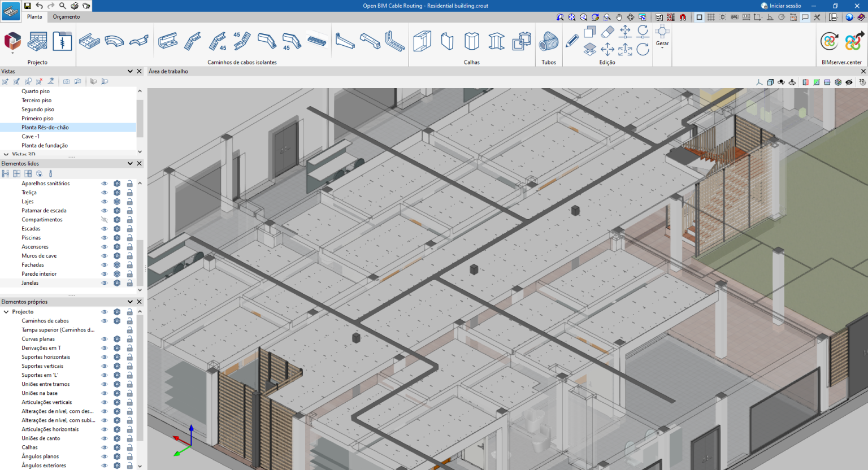Open the dropdown under the Projecto cube icon
The image size is (868, 470).
(x=12, y=52)
